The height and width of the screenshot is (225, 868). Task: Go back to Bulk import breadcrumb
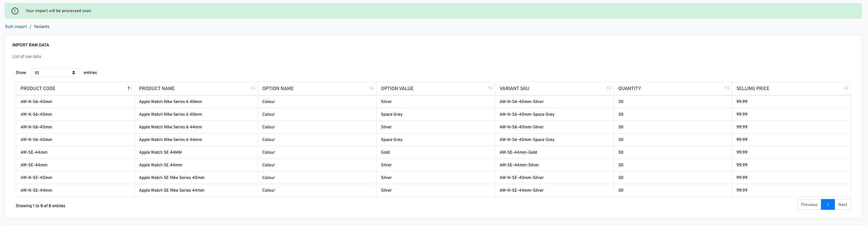(x=16, y=27)
